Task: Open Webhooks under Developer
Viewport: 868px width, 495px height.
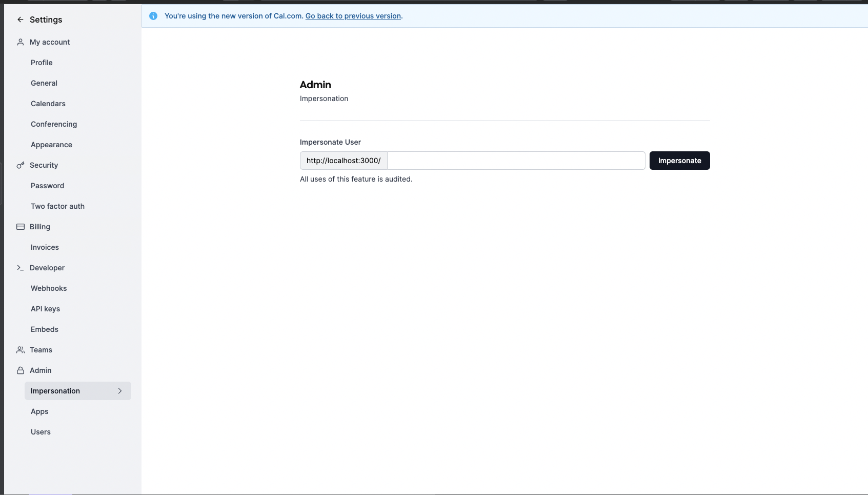Action: (x=49, y=288)
